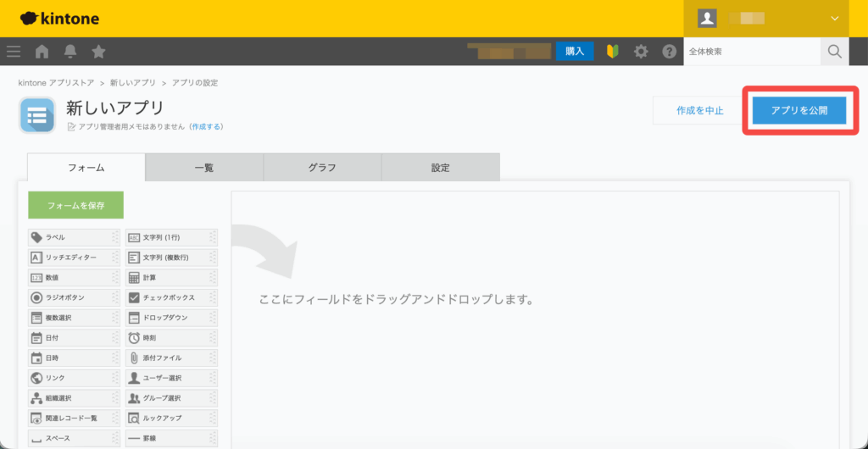
Task: Click the 作成を中止 button
Action: point(699,110)
